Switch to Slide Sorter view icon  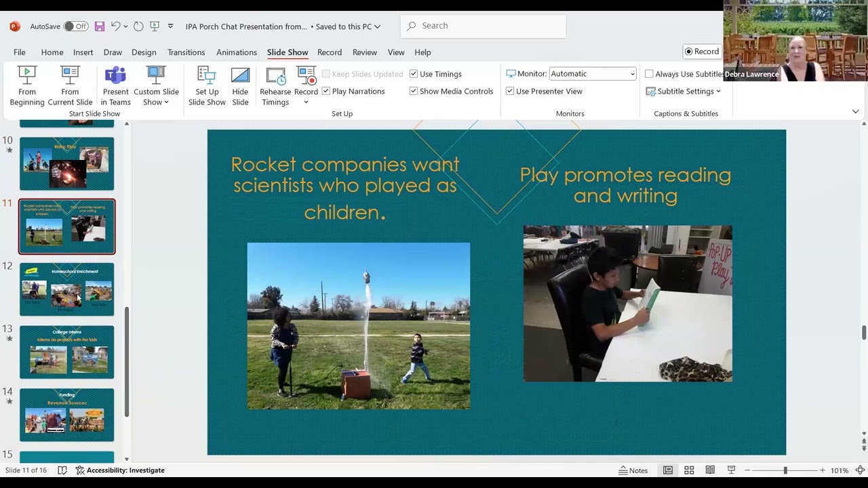pyautogui.click(x=689, y=470)
